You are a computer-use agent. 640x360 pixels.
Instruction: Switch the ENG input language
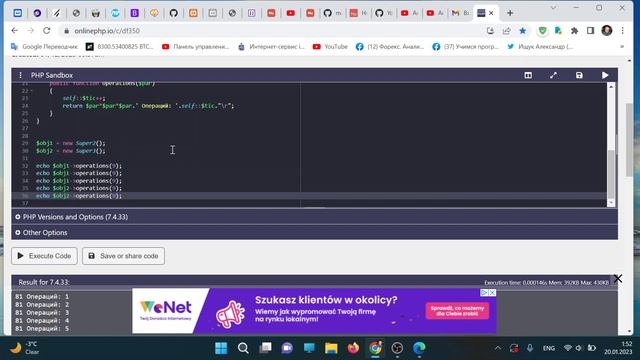point(549,348)
